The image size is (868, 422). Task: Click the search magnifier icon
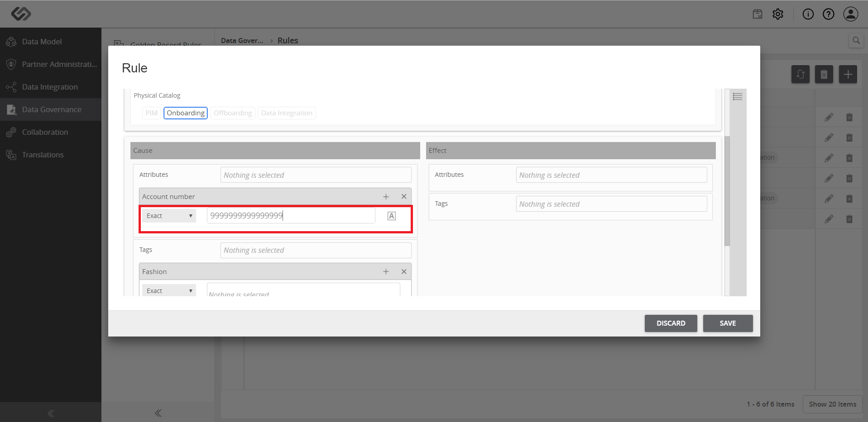856,40
